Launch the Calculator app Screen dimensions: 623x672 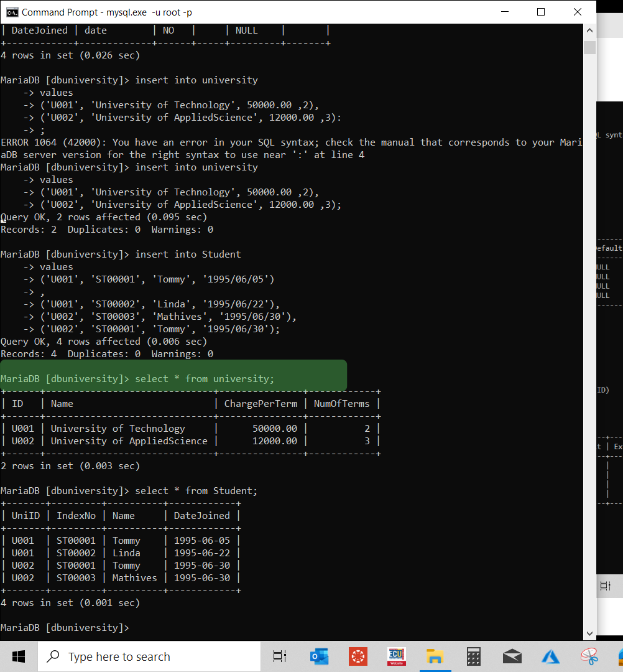click(473, 656)
